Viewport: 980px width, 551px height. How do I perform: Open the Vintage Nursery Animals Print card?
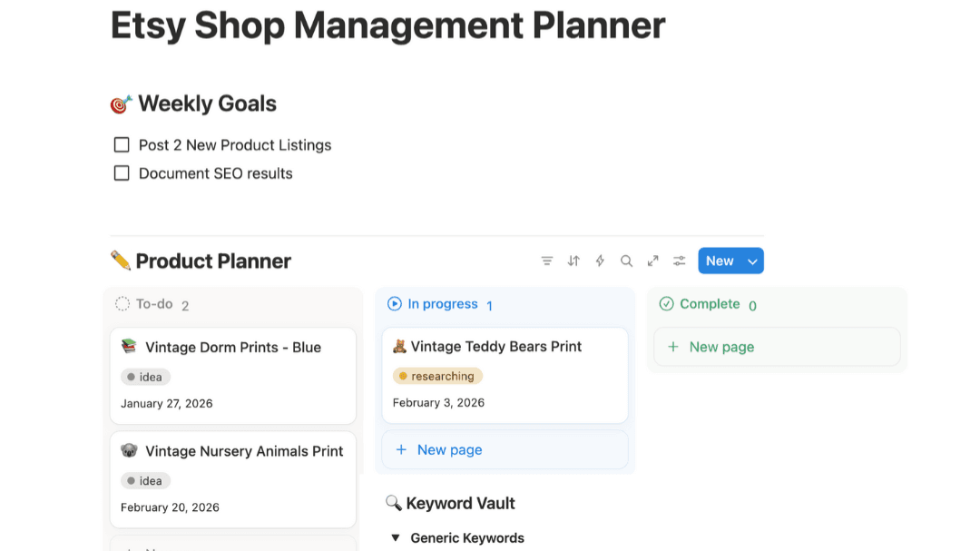pyautogui.click(x=233, y=479)
